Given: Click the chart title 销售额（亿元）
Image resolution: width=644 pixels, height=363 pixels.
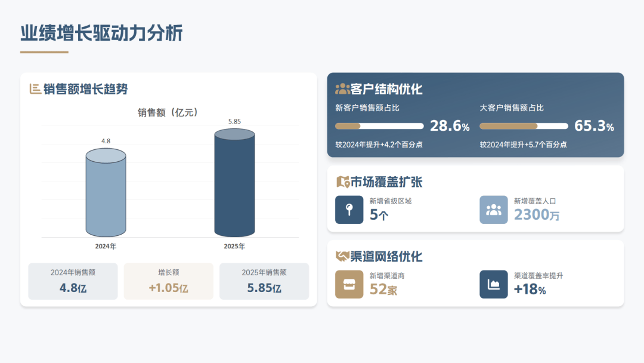Looking at the screenshot, I should coord(168,112).
